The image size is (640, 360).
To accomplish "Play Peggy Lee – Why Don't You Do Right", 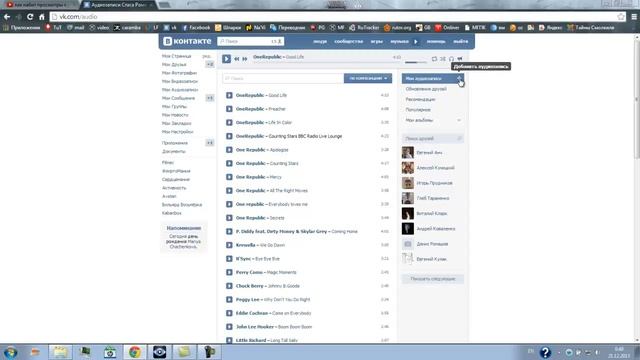I will coord(229,300).
